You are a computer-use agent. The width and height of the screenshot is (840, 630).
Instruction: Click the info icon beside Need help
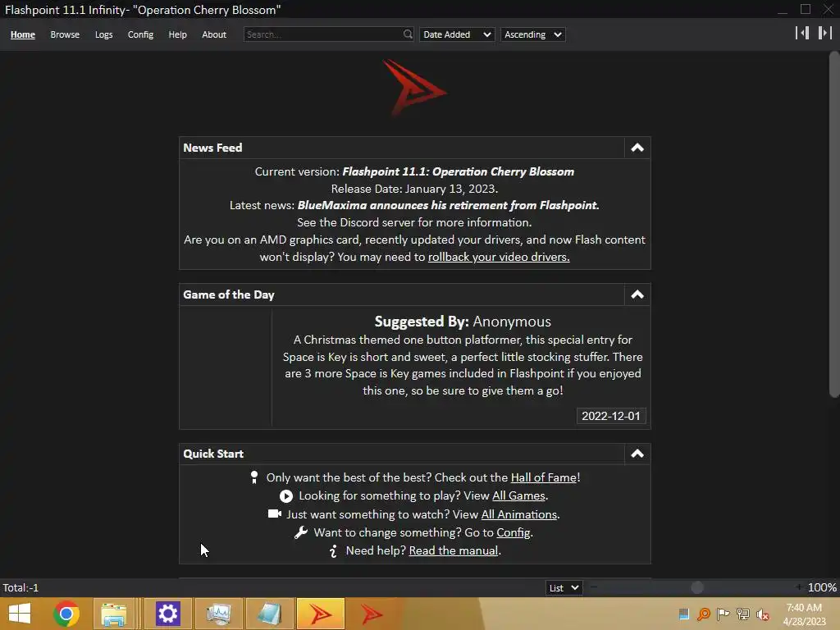click(333, 550)
